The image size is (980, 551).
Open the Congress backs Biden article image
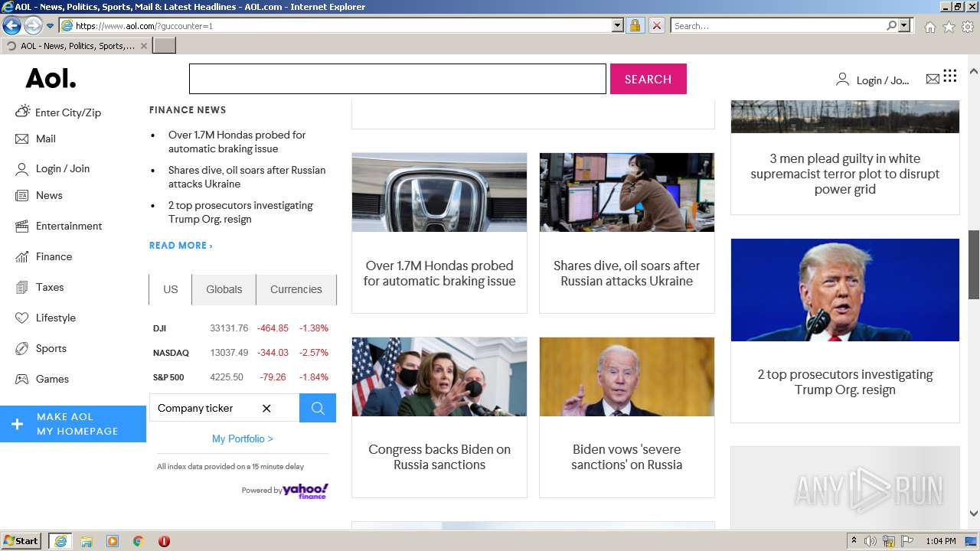tap(439, 377)
